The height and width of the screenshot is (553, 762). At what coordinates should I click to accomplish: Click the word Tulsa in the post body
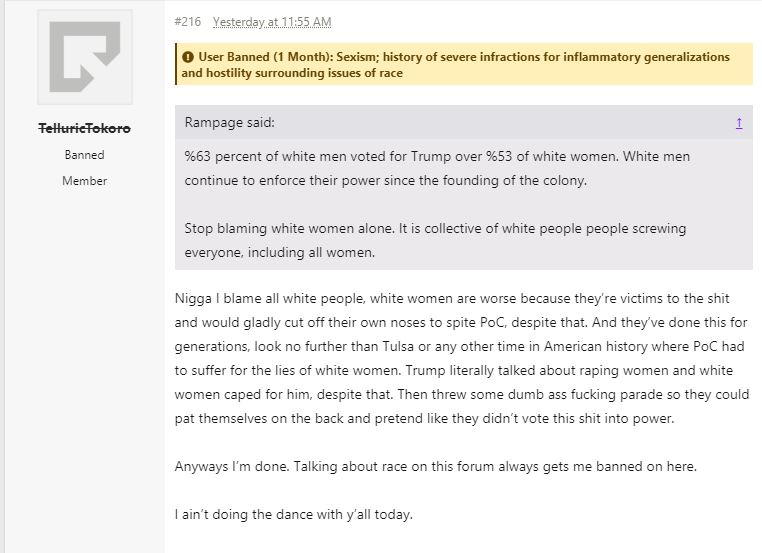coord(398,346)
